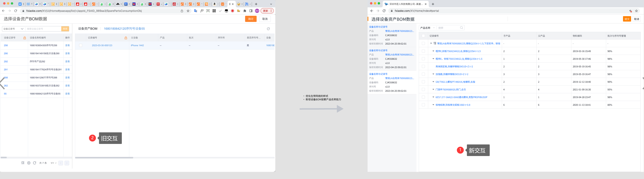Open the Google Translate icon in the address bar
Viewport: 644px width, 179px height.
[x=196, y=11]
